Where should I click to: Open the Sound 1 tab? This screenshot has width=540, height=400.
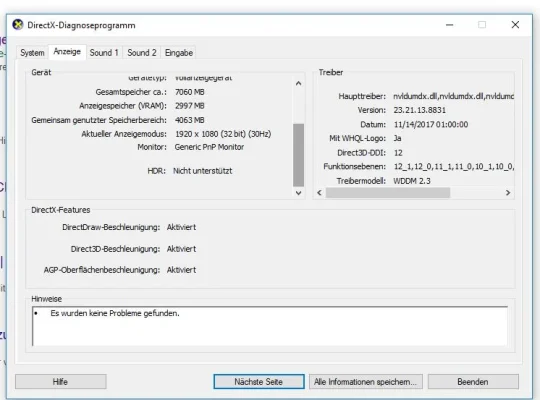(x=104, y=53)
